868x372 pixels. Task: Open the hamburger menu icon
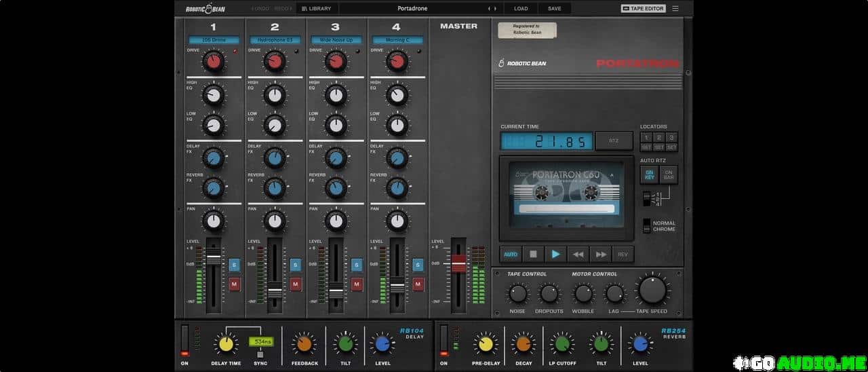coord(675,9)
